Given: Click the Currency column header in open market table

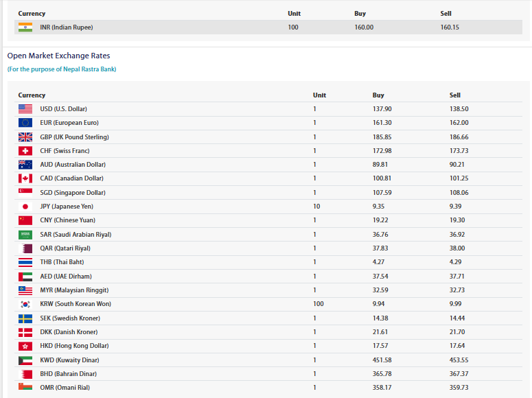Looking at the screenshot, I should 32,95.
